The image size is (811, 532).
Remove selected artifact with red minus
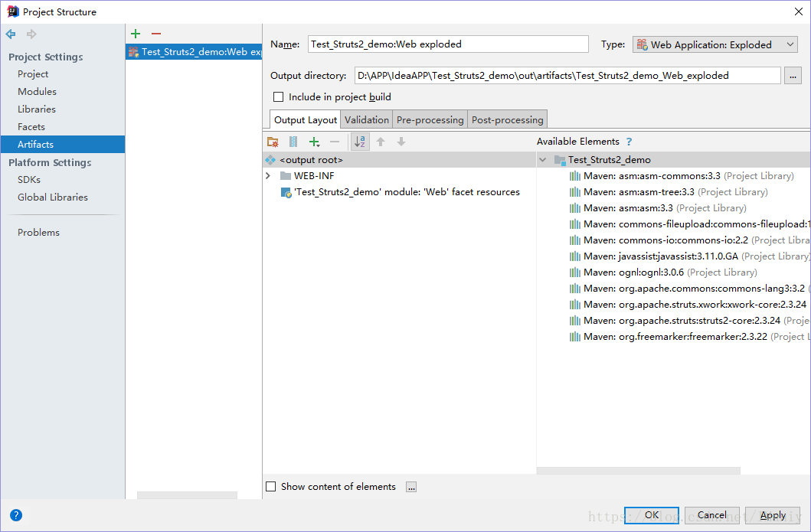(x=156, y=34)
